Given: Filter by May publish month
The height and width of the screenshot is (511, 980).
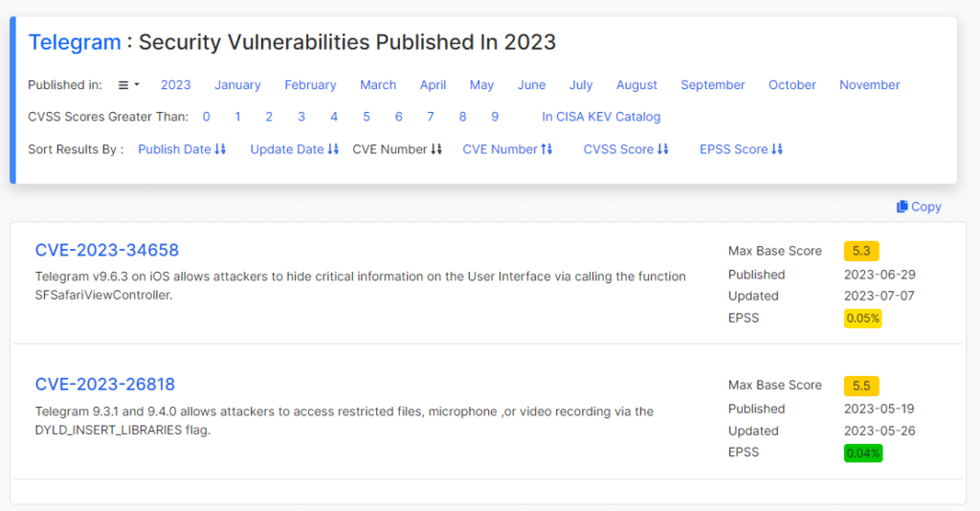Looking at the screenshot, I should (x=482, y=85).
